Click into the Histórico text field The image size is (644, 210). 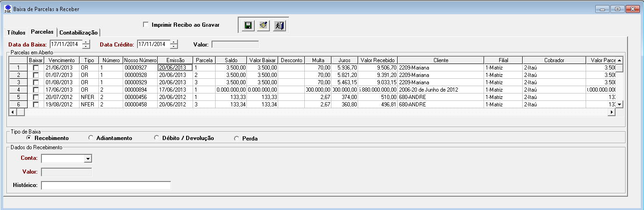point(106,185)
